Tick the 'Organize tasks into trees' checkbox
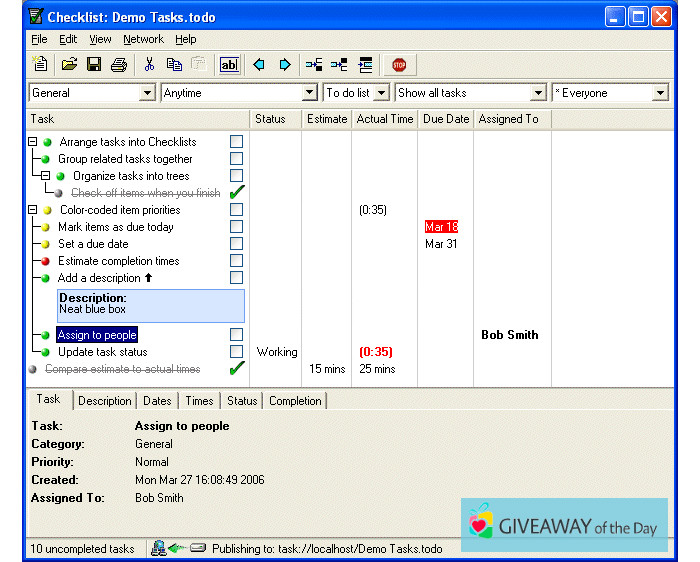700x562 pixels. pyautogui.click(x=236, y=175)
